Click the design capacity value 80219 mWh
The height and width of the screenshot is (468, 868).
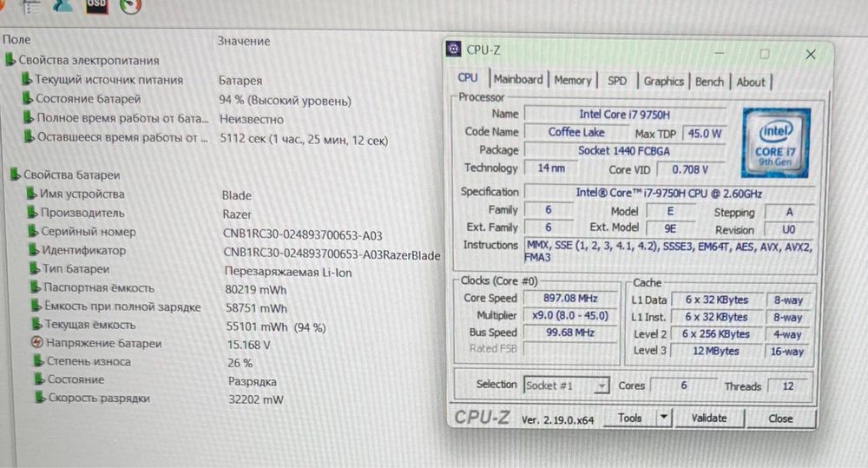tap(256, 290)
